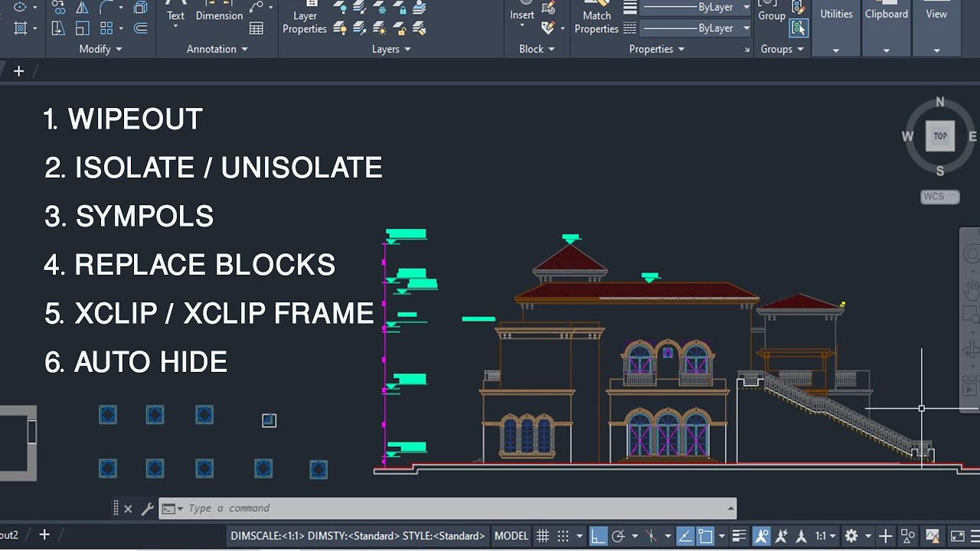This screenshot has height=551, width=980.
Task: Toggle Polar Tracking in status bar
Action: (x=619, y=536)
